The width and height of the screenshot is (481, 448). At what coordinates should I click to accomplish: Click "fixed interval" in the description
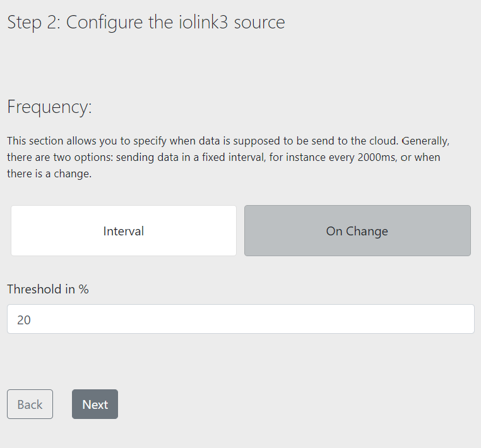click(234, 156)
